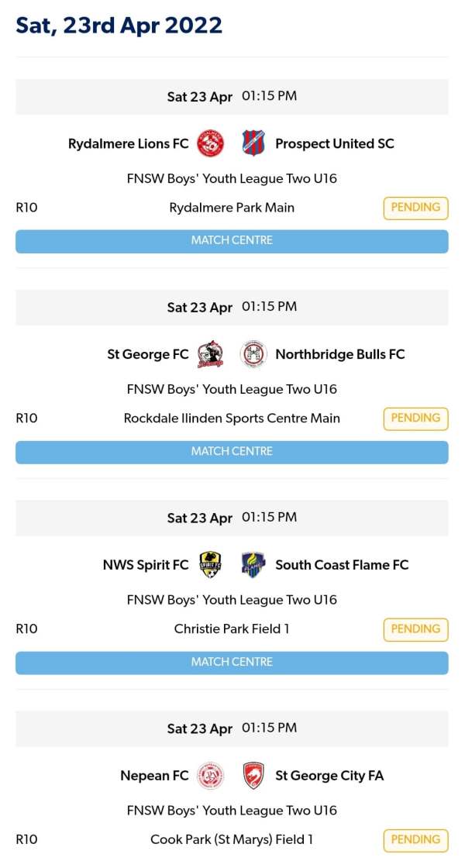Click Pending status for Rydalmere Park match
Viewport: 465px width, 868px height.
point(415,208)
